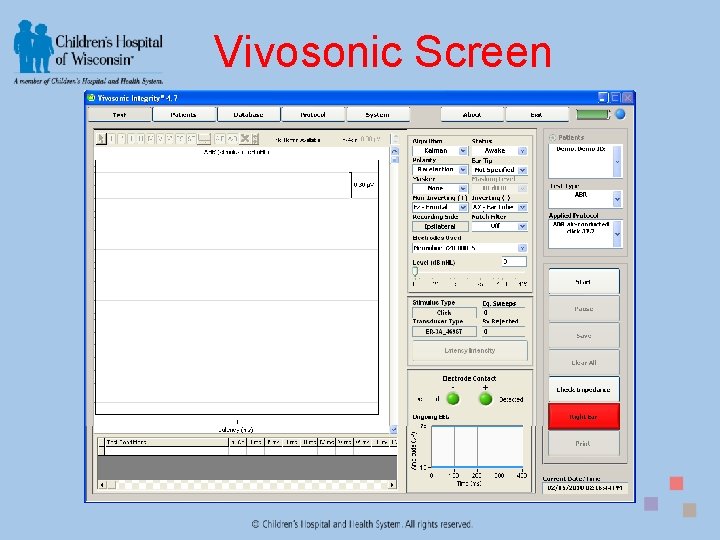This screenshot has height=540, width=720.
Task: Click the Start button
Action: point(584,281)
